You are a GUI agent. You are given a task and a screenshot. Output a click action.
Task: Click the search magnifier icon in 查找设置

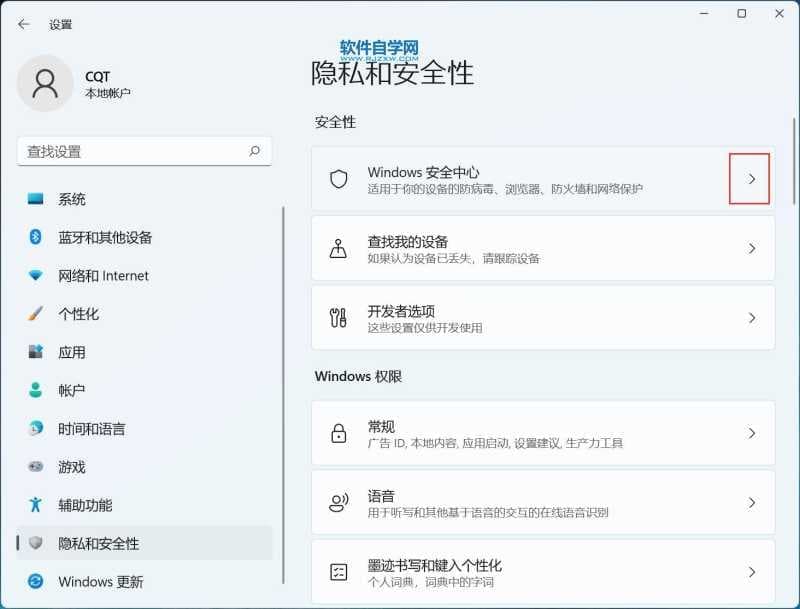point(254,151)
